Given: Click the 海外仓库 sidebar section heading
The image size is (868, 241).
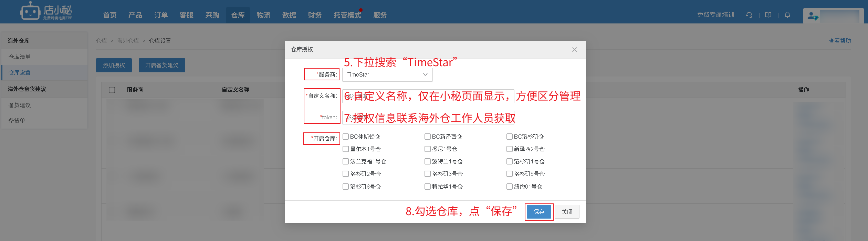Looking at the screenshot, I should tap(19, 41).
